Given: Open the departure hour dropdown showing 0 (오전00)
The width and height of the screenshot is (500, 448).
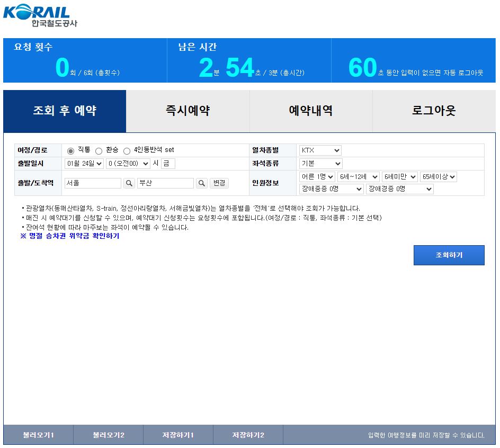Looking at the screenshot, I should 126,163.
